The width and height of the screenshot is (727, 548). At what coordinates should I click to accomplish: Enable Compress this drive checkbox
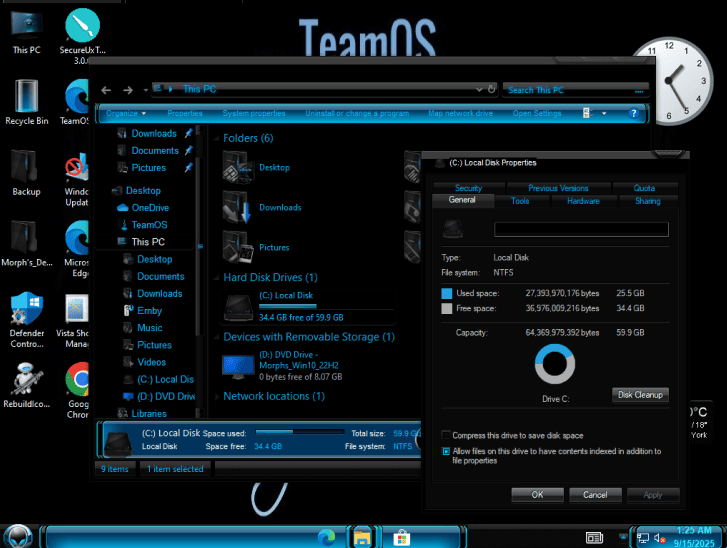446,435
